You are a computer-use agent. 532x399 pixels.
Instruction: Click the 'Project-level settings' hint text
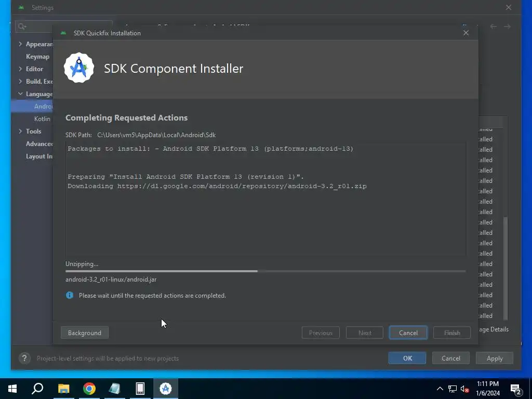click(x=108, y=358)
